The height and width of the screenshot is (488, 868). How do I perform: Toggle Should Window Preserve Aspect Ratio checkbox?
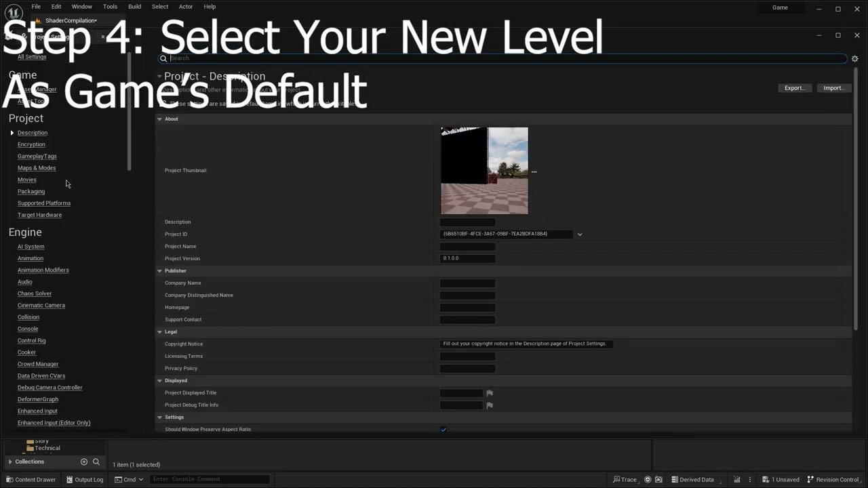coord(443,430)
